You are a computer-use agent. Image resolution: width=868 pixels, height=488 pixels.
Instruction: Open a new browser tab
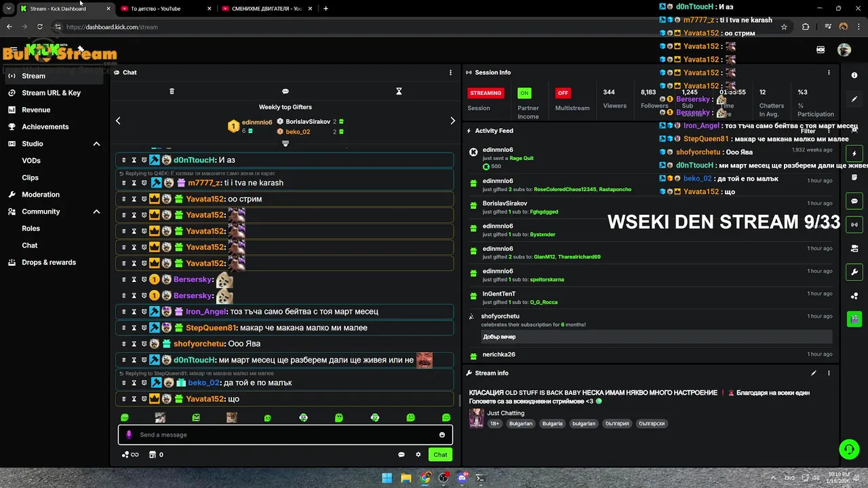tap(325, 9)
